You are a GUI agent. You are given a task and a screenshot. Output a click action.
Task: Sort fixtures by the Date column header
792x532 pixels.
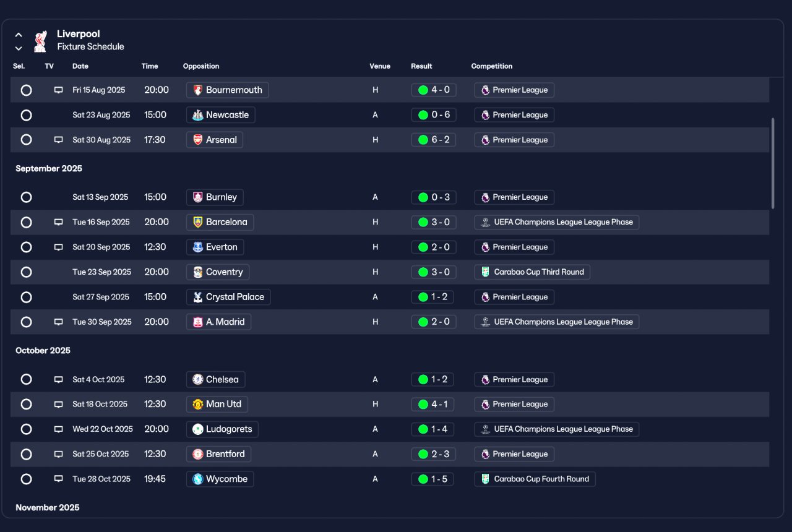(80, 66)
